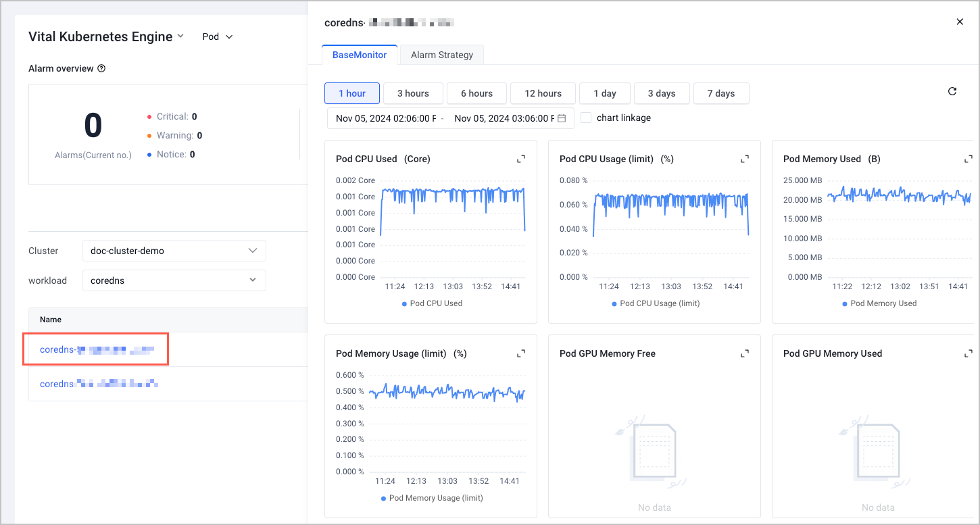Select the 1 day time range
Image resolution: width=980 pixels, height=525 pixels.
605,93
